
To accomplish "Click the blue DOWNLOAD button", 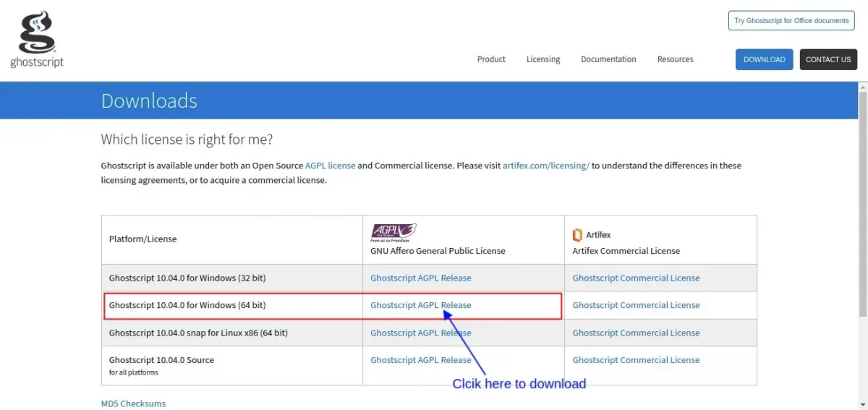I will pos(764,59).
